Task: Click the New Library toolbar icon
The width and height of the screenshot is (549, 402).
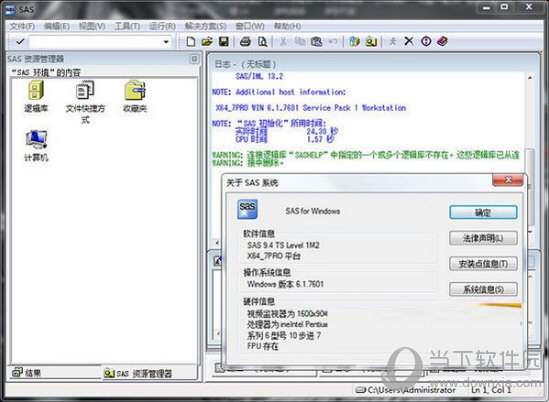Action: tap(354, 42)
